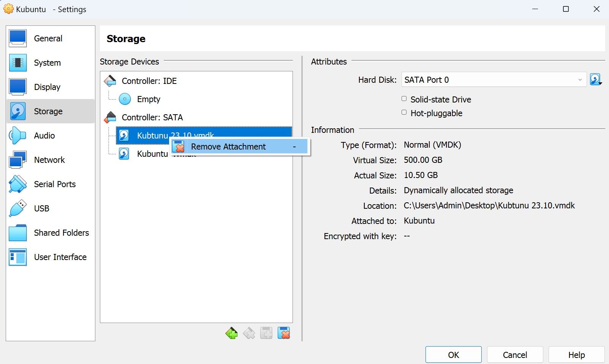
Task: Choose Remove Attachment from context menu
Action: tap(228, 147)
